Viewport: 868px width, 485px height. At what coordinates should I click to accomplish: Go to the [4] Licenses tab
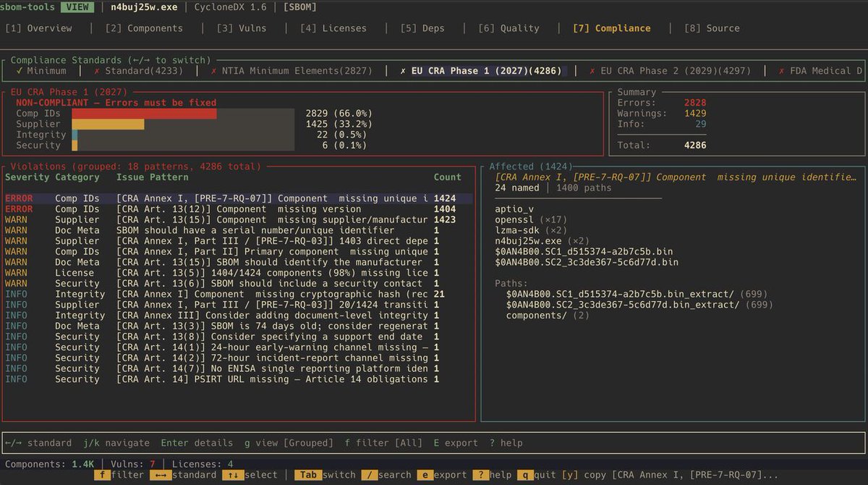coord(333,28)
